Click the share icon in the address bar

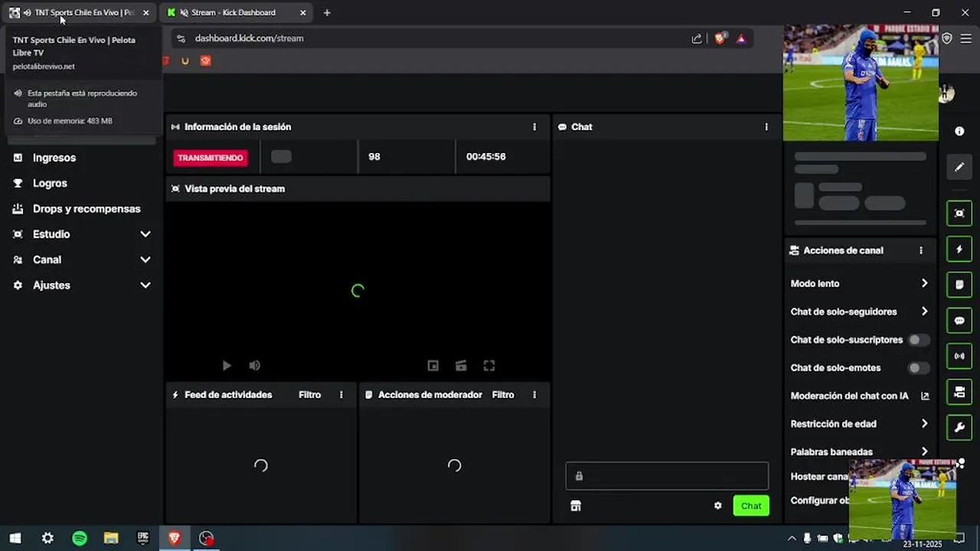pyautogui.click(x=697, y=38)
